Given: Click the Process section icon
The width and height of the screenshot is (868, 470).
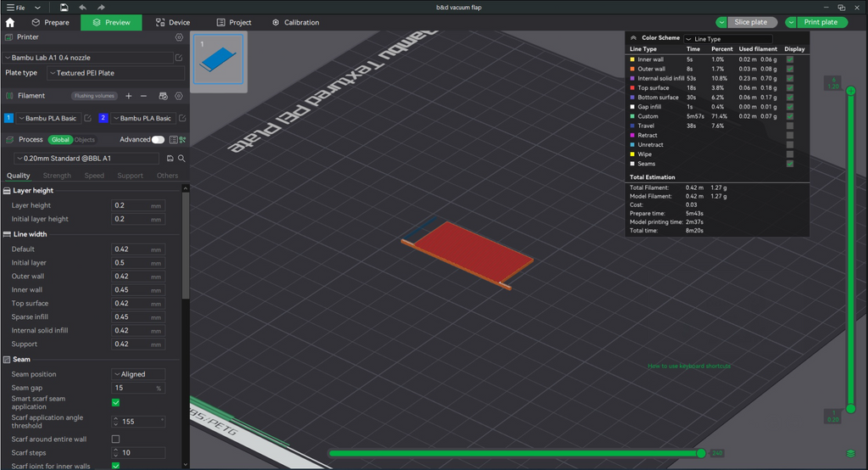Looking at the screenshot, I should pyautogui.click(x=8, y=140).
